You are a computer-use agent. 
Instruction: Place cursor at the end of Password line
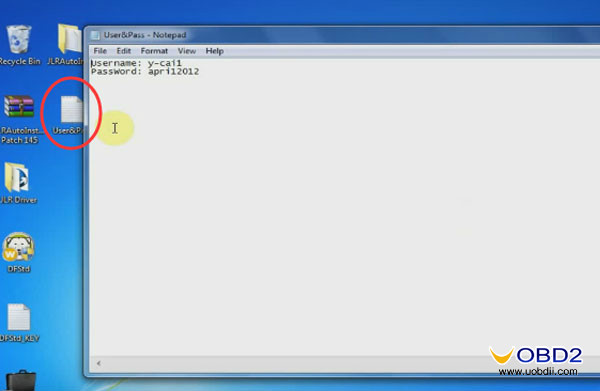pos(199,72)
